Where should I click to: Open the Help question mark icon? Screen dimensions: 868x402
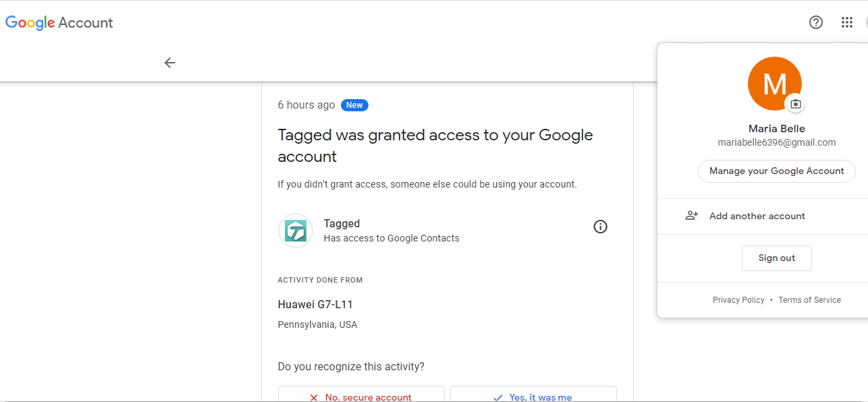coord(816,22)
